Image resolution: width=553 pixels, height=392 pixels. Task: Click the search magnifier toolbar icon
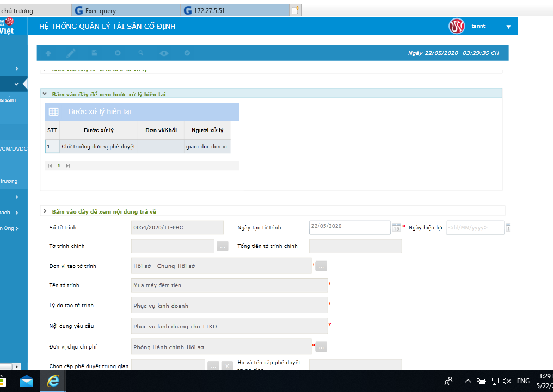141,53
